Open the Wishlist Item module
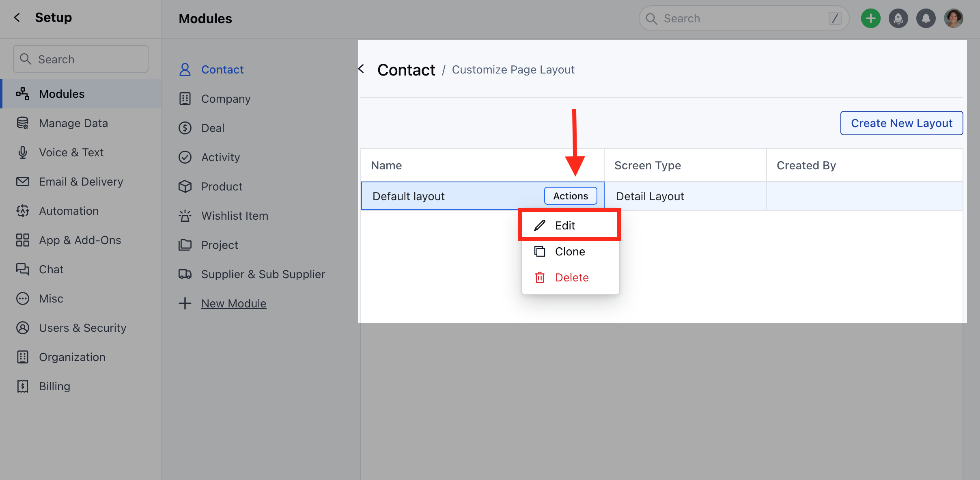The width and height of the screenshot is (980, 480). coord(235,216)
